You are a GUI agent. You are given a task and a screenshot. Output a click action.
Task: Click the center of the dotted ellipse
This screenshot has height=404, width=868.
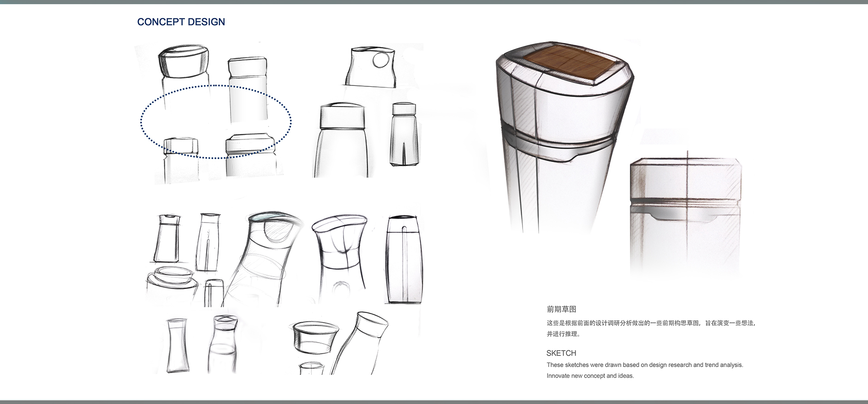click(216, 122)
